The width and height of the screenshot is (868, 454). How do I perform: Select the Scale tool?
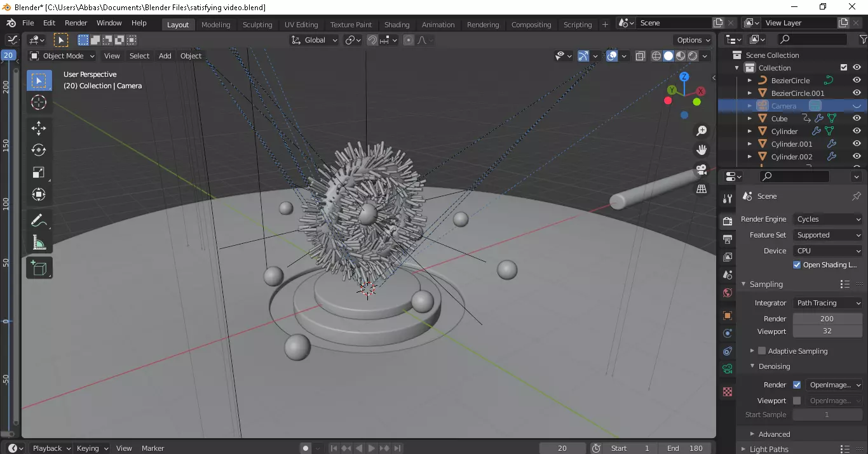39,172
